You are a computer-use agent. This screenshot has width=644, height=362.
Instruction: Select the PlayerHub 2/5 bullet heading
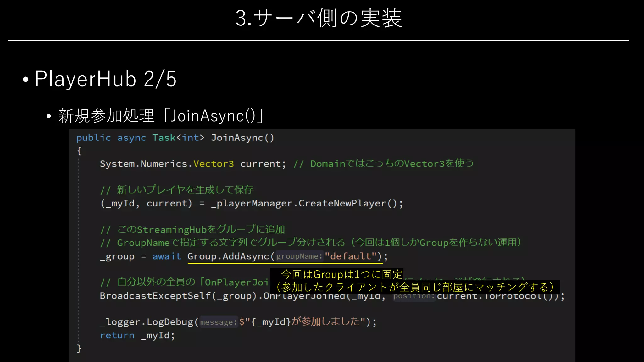[105, 79]
